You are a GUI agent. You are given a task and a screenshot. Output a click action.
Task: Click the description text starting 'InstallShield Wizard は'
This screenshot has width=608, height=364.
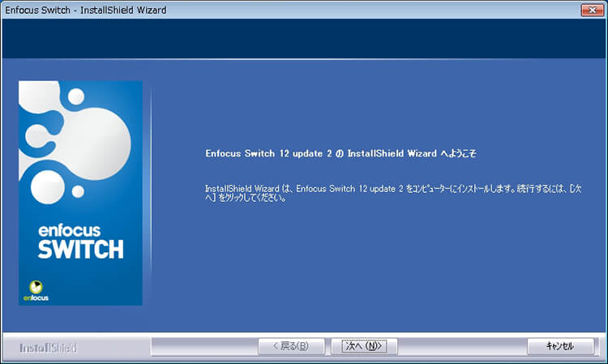[393, 193]
